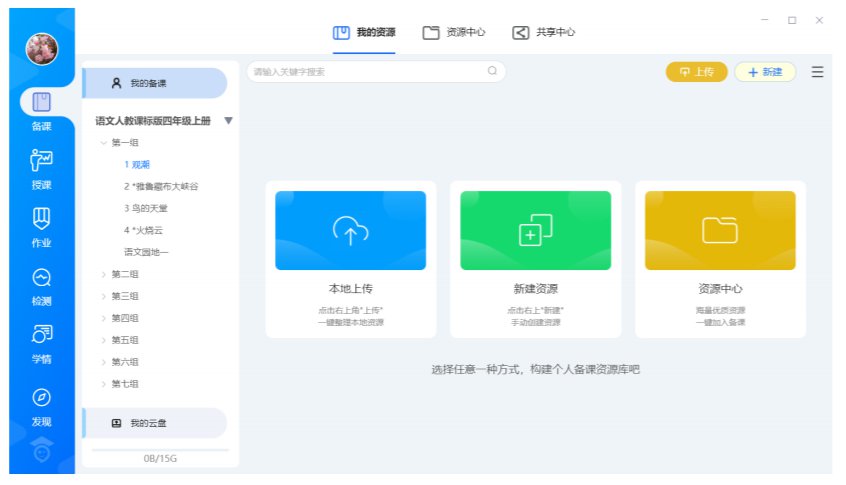846x485 pixels.
Task: Open the 发现 discover compass icon
Action: [x=41, y=398]
